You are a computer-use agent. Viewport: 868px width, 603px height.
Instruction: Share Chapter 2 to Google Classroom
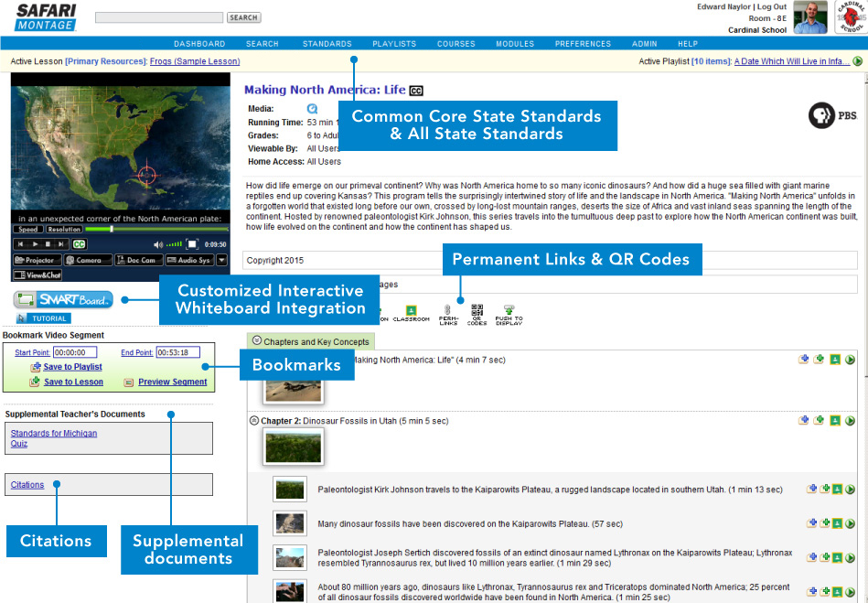click(x=835, y=421)
